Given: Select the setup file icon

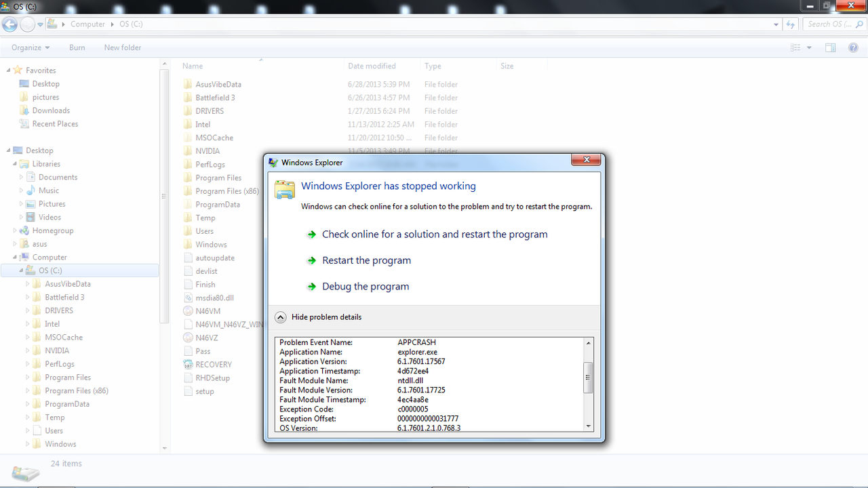Looking at the screenshot, I should 189,391.
